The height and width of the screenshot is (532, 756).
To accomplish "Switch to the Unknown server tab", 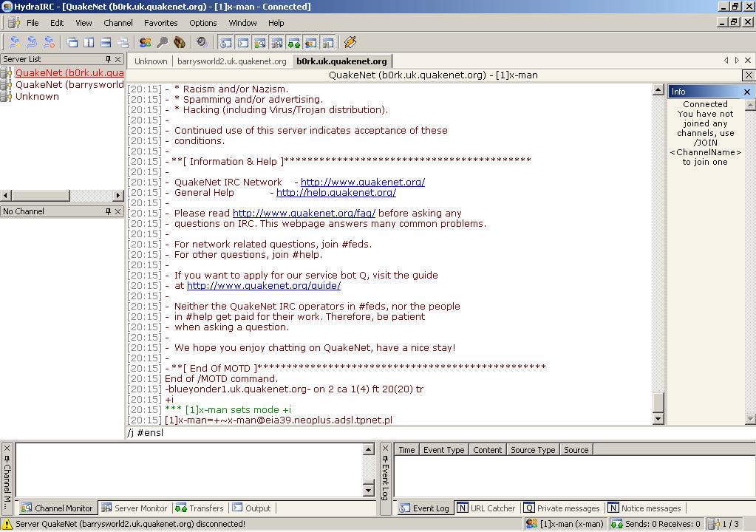I will click(x=151, y=61).
